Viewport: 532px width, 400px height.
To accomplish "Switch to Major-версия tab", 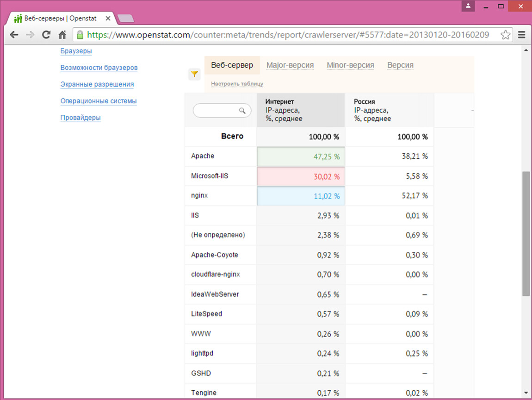I will click(290, 65).
